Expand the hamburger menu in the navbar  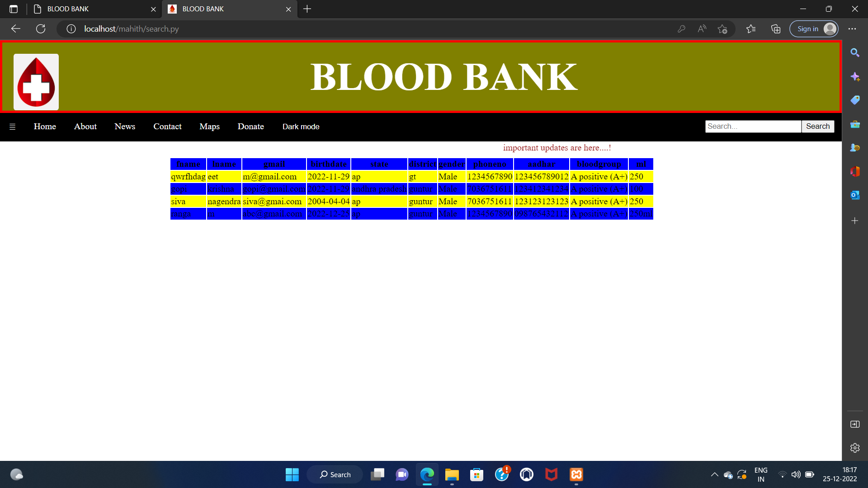click(12, 127)
